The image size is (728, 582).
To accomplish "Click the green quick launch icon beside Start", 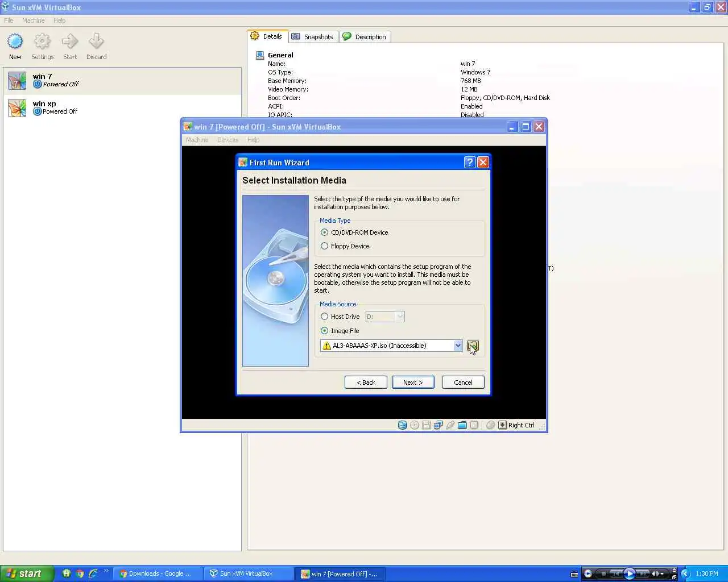I will (x=67, y=573).
